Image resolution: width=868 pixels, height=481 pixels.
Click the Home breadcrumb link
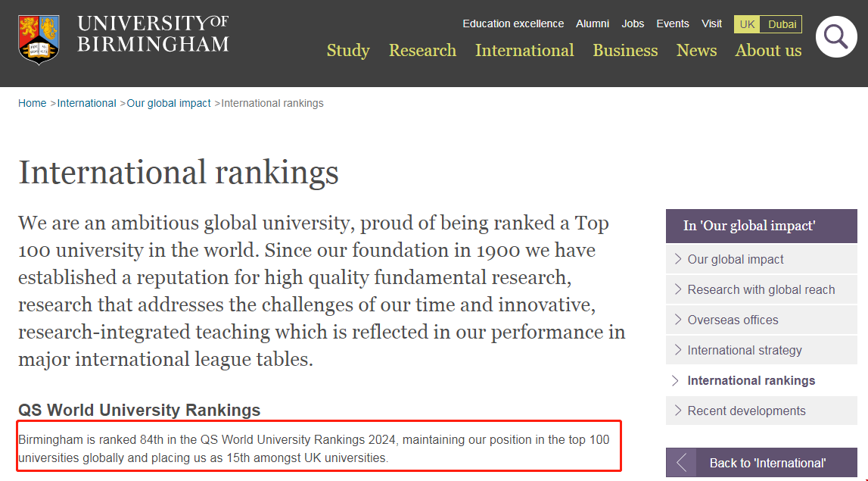[33, 103]
